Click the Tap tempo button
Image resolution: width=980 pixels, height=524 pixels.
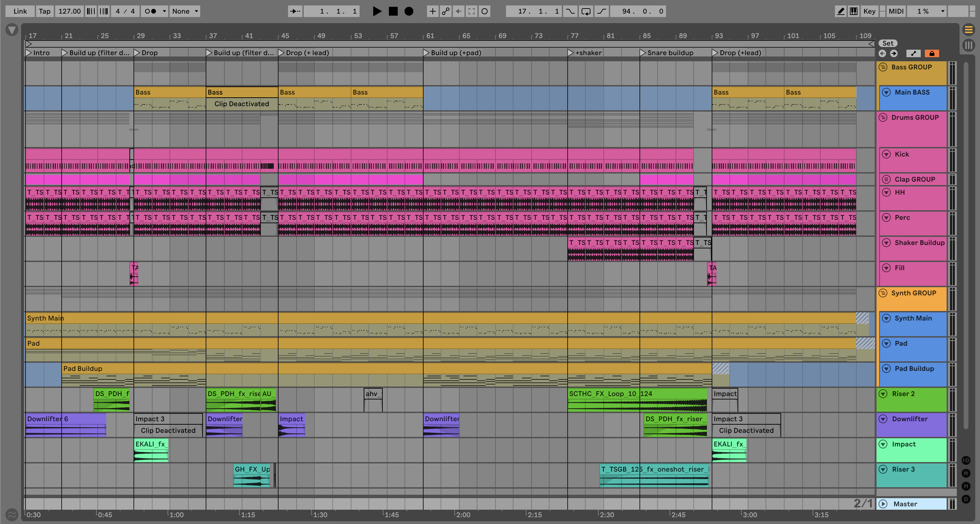(x=45, y=11)
